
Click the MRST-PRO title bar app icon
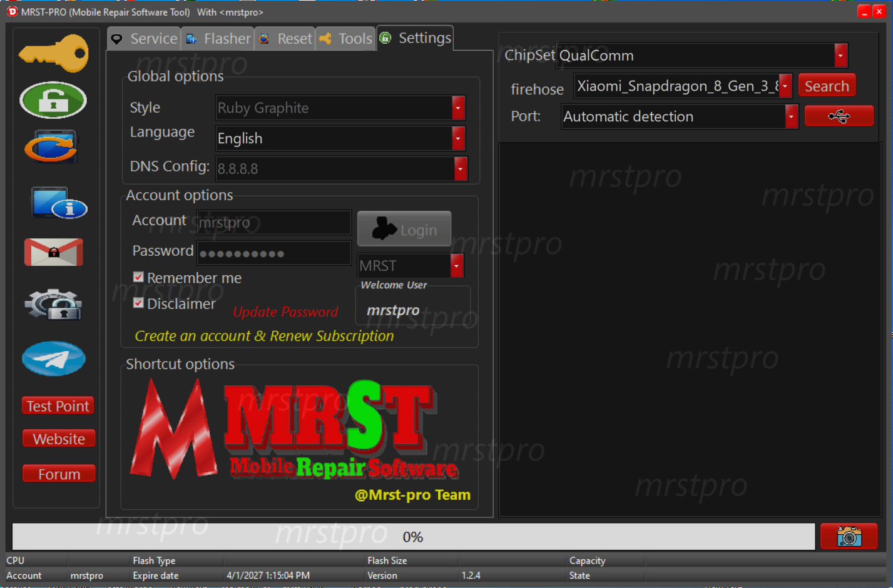click(x=12, y=12)
